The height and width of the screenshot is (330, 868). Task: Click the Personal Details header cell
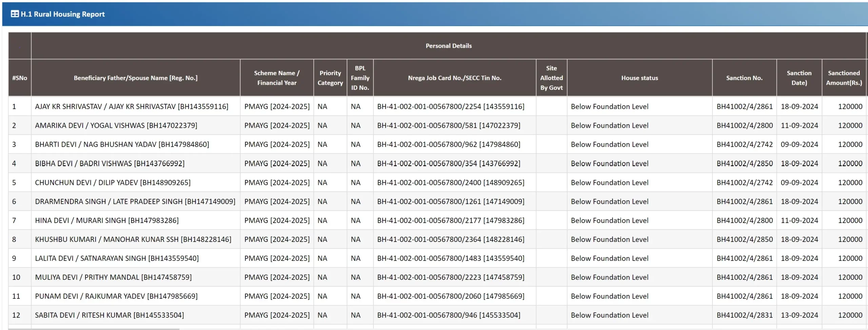click(449, 46)
